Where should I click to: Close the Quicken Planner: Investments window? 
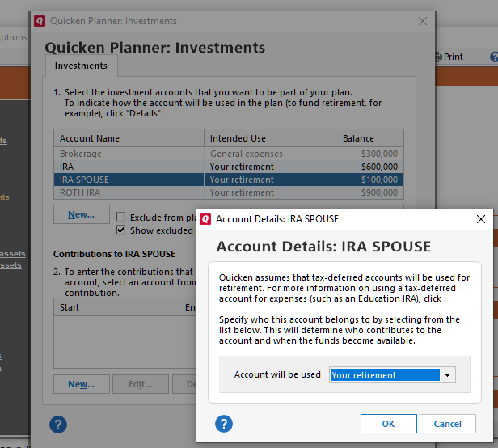tap(423, 21)
